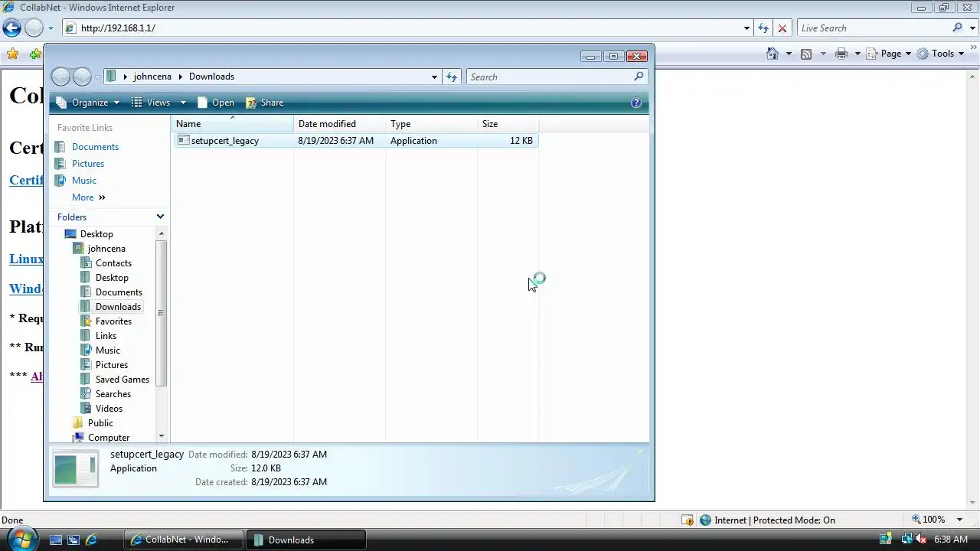Click the IE Home icon

pos(773,54)
